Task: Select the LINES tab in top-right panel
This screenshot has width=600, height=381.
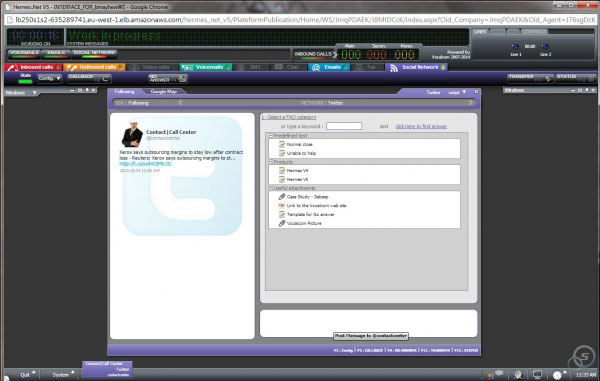Action: click(480, 31)
